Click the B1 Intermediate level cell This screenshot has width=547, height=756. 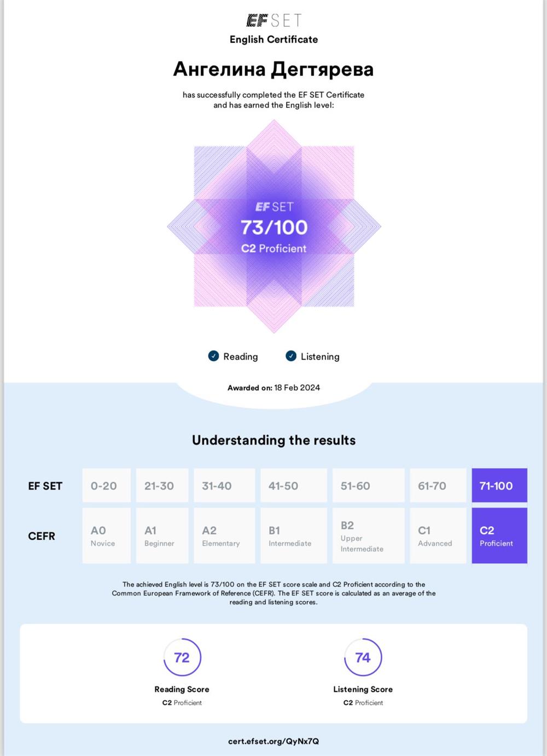click(x=294, y=535)
